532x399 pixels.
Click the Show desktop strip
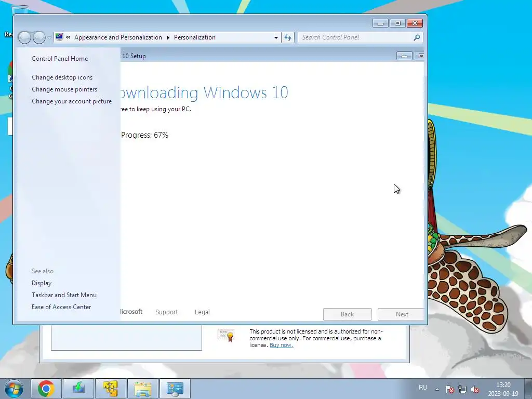coord(528,389)
